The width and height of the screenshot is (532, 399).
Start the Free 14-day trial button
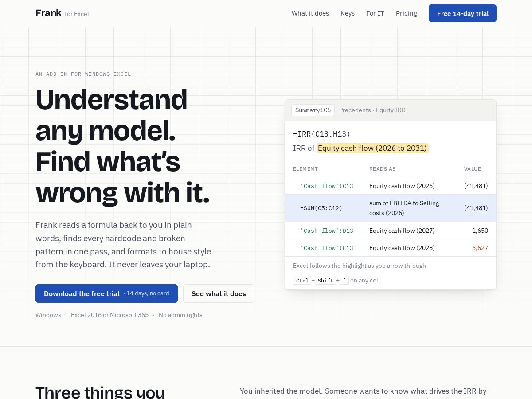point(462,13)
